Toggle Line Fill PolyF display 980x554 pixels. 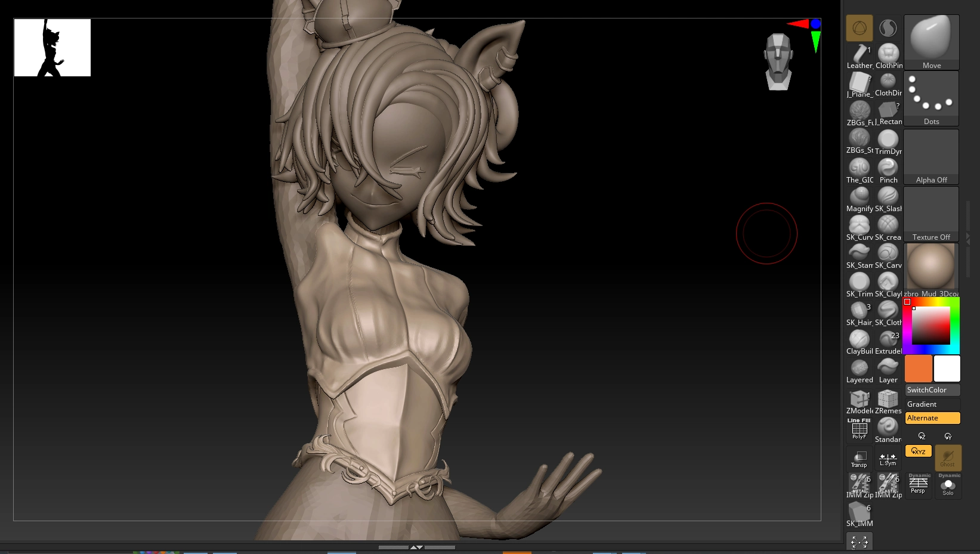click(x=860, y=429)
